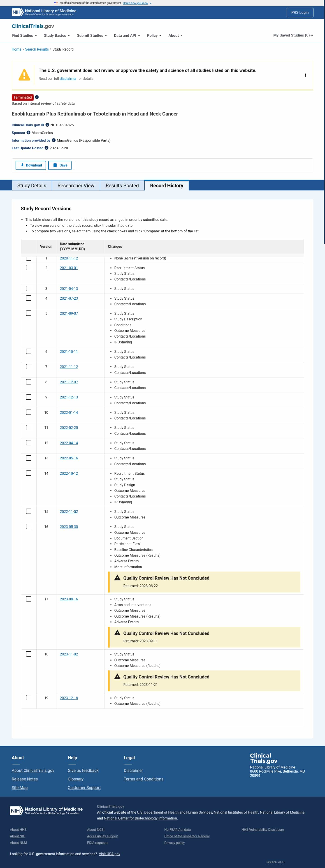Download the study record
Image resolution: width=325 pixels, height=868 pixels.
pos(31,165)
